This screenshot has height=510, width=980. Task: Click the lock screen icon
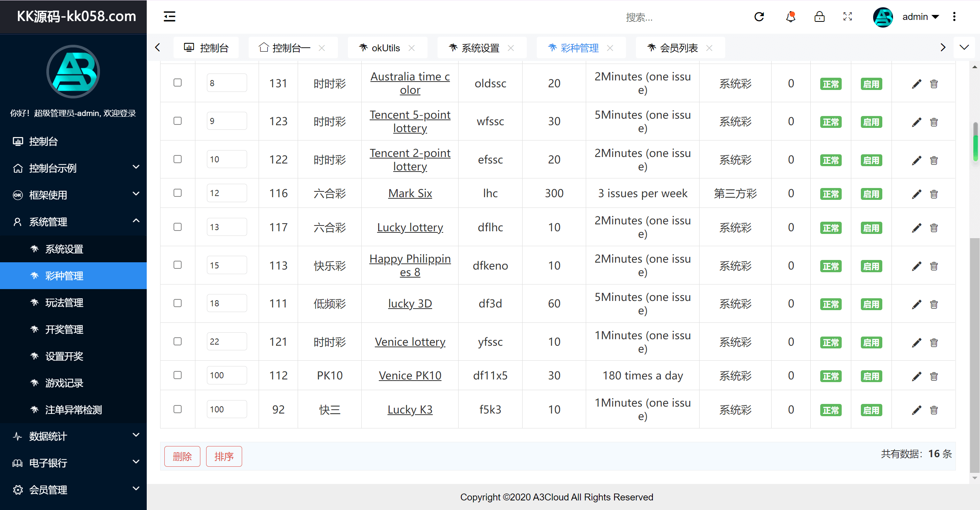819,16
